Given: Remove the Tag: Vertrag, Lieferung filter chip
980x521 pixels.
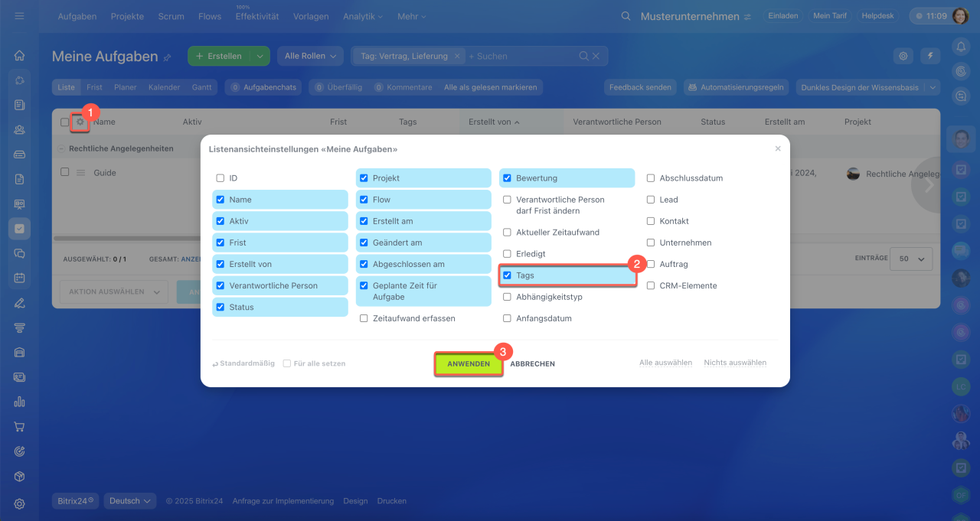Looking at the screenshot, I should point(457,56).
